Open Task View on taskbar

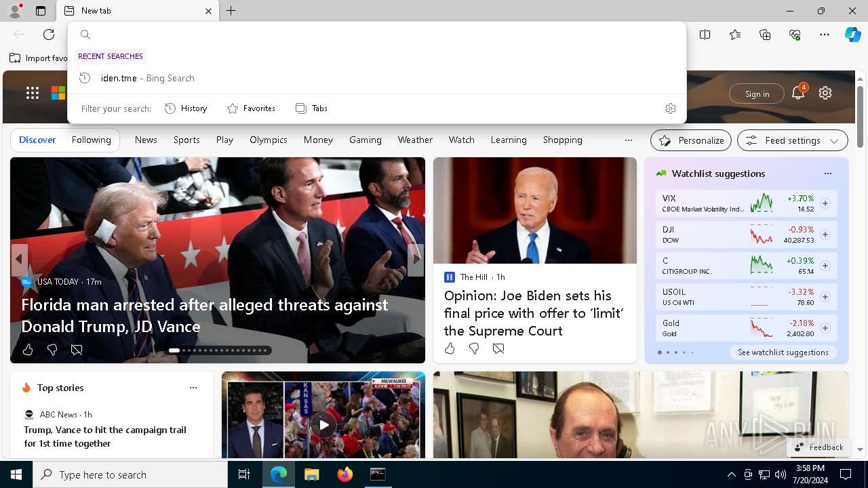244,474
